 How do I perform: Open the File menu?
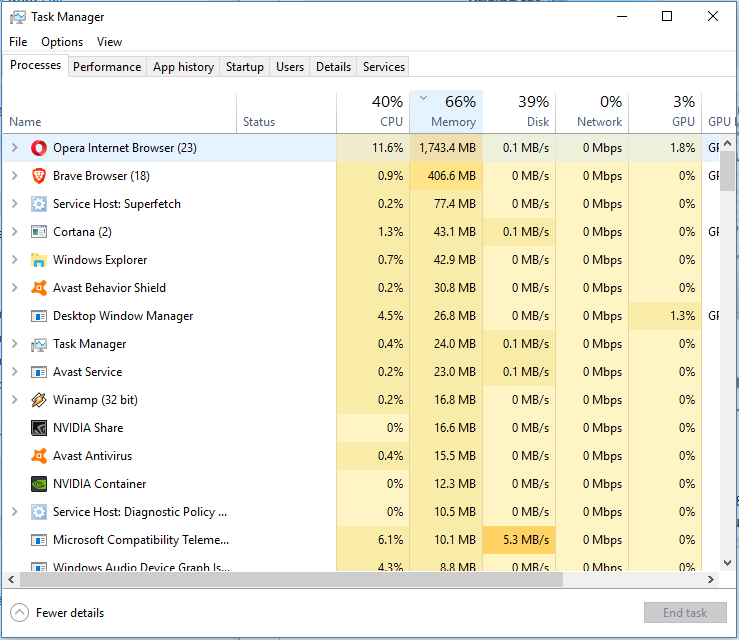click(x=18, y=42)
